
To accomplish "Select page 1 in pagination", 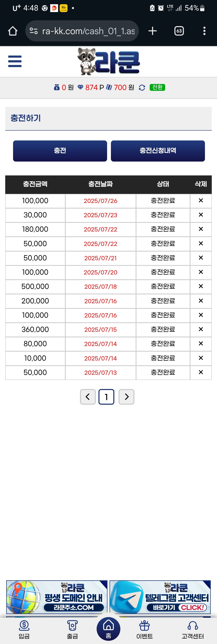I will coord(106,397).
